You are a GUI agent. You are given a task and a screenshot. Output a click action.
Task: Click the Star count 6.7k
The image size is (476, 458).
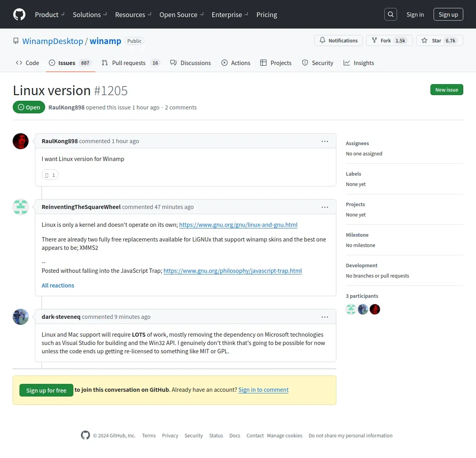(450, 40)
